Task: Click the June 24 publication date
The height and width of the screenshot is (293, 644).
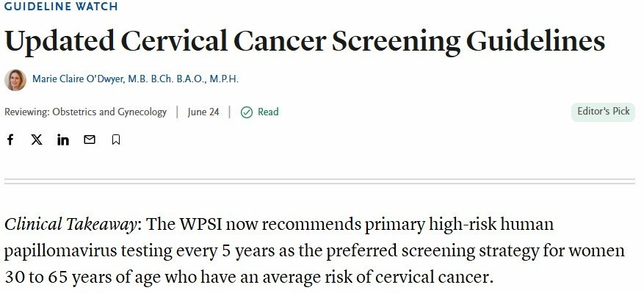Action: (203, 112)
